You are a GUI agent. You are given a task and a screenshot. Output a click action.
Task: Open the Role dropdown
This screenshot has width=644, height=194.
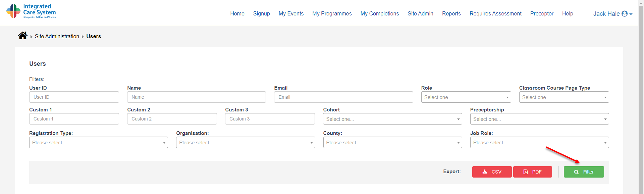(x=466, y=97)
